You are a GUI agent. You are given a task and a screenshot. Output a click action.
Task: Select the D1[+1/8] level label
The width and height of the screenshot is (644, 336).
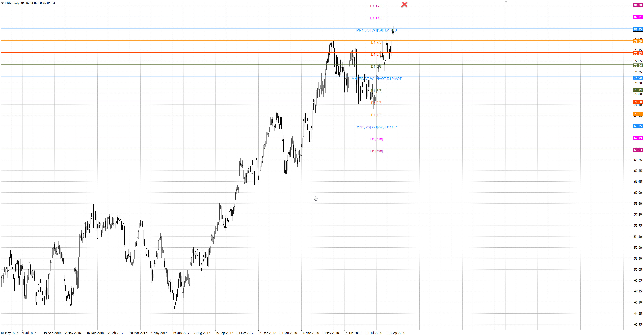coord(377,18)
